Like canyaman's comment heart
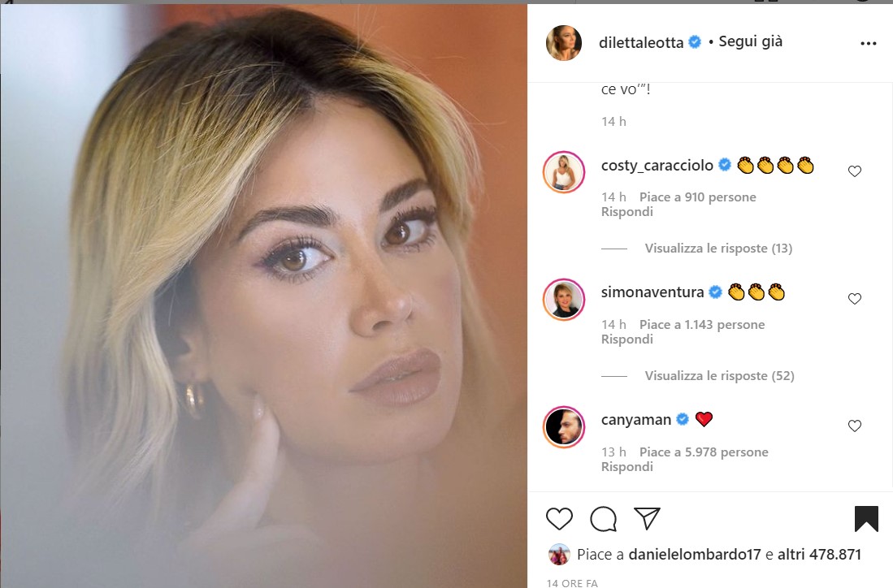Viewport: 893px width, 588px height. point(854,426)
